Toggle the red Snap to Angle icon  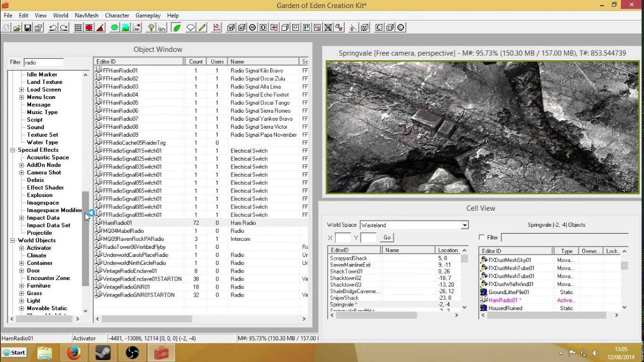pos(89,28)
